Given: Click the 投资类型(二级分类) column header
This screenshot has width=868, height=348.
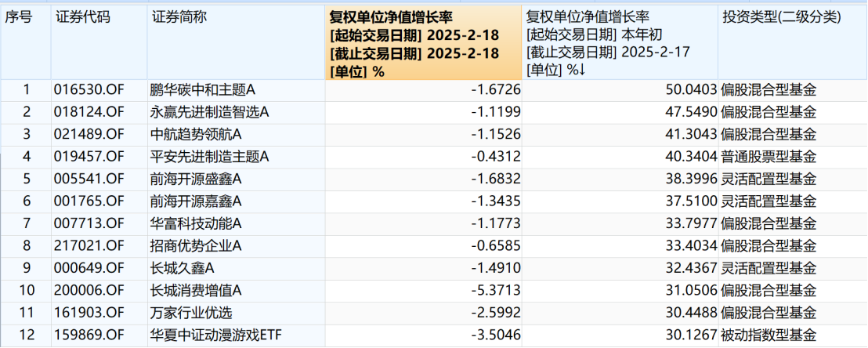Looking at the screenshot, I should [793, 42].
